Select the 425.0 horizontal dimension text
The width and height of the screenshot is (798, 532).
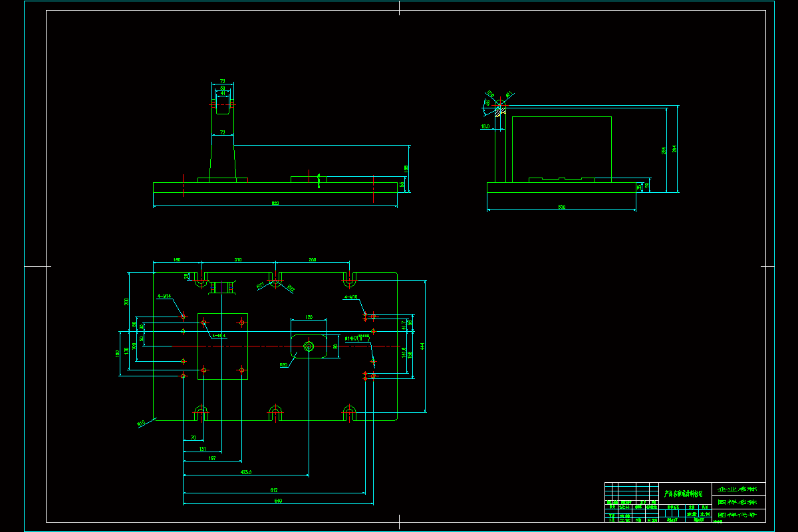(x=246, y=473)
